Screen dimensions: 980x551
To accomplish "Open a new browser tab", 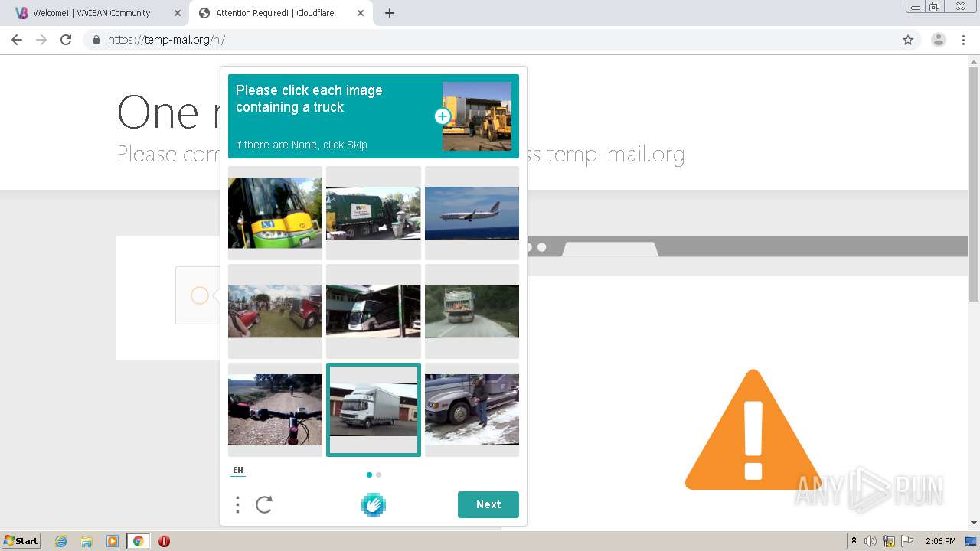I will click(390, 13).
